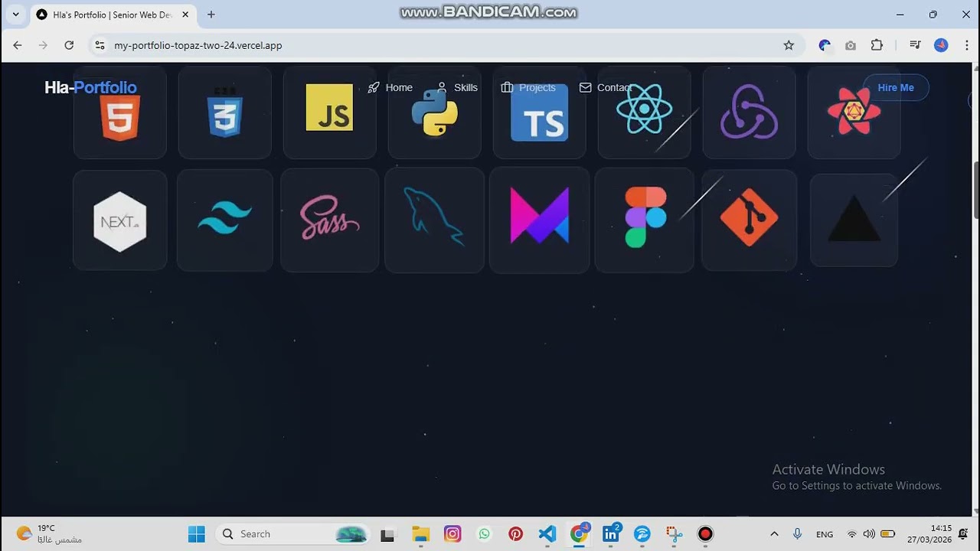Select the orange Git logo card

point(749,220)
